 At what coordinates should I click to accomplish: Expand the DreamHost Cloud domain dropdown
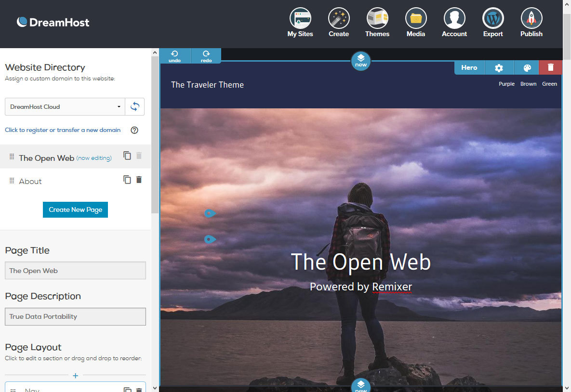tap(65, 107)
